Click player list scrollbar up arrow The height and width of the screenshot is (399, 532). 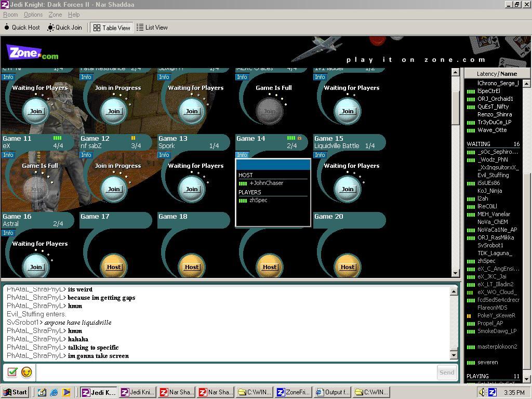point(526,83)
